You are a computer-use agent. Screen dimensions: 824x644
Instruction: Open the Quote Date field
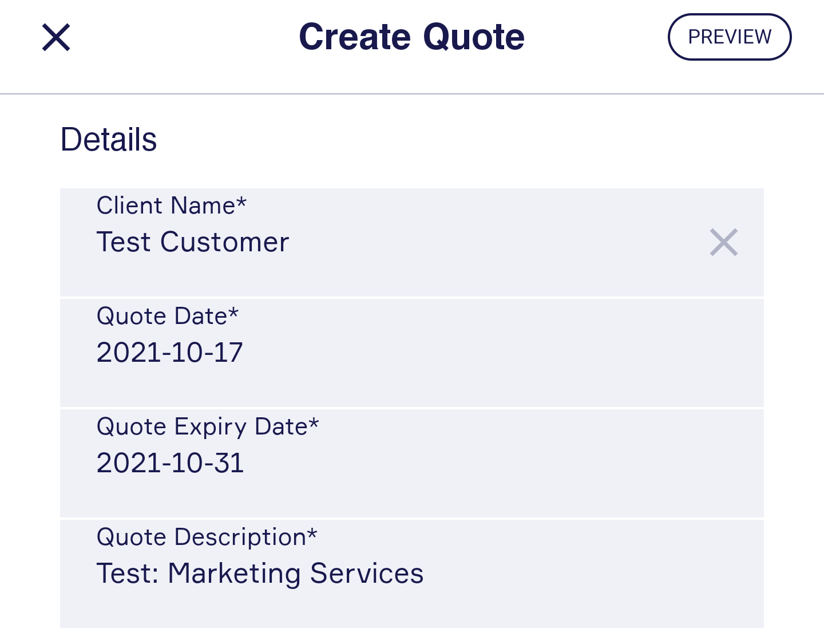pos(412,353)
